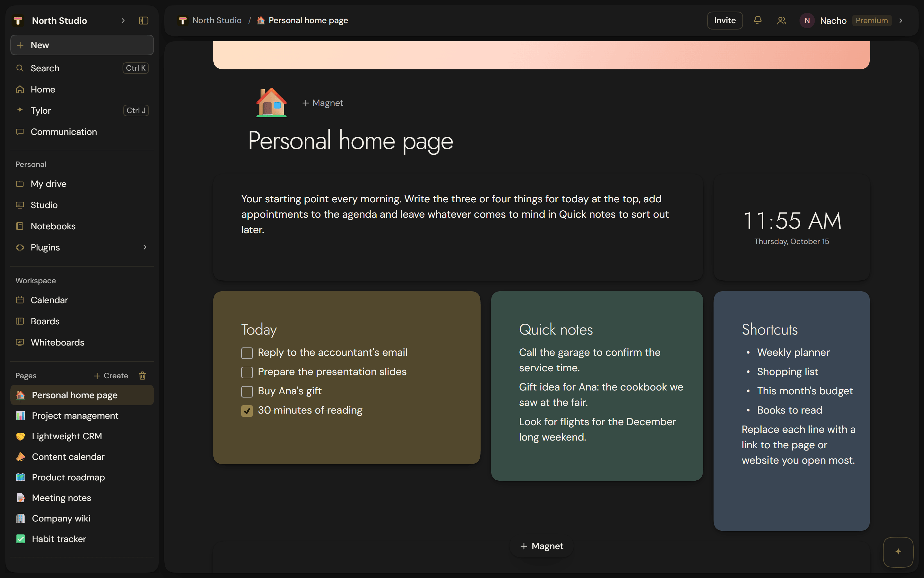Click the Communication chat icon
The width and height of the screenshot is (924, 578).
click(20, 132)
